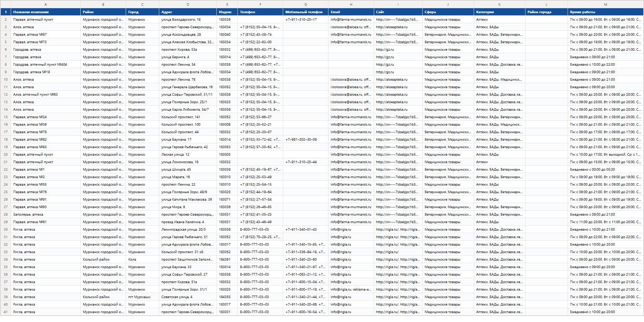Select the cell 'Гордздрав, аптека №19'

coord(46,72)
